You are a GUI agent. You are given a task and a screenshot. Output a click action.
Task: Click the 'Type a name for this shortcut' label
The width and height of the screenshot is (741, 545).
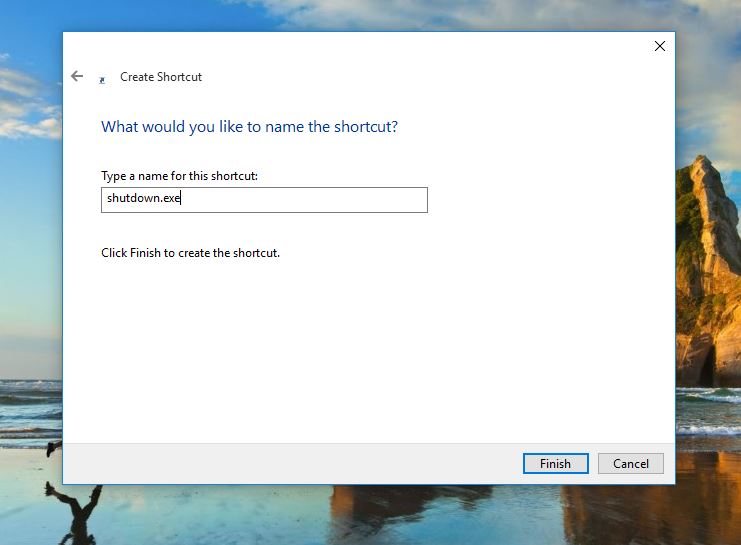coord(179,176)
